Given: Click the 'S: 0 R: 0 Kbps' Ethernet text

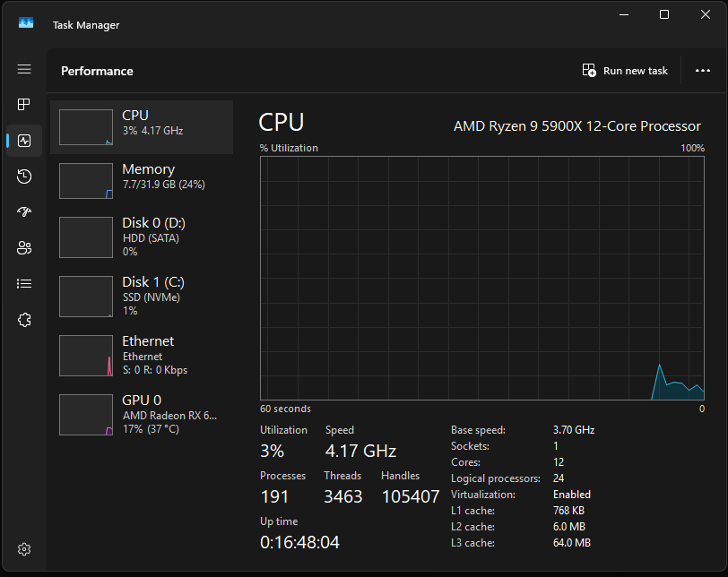Looking at the screenshot, I should coord(155,370).
